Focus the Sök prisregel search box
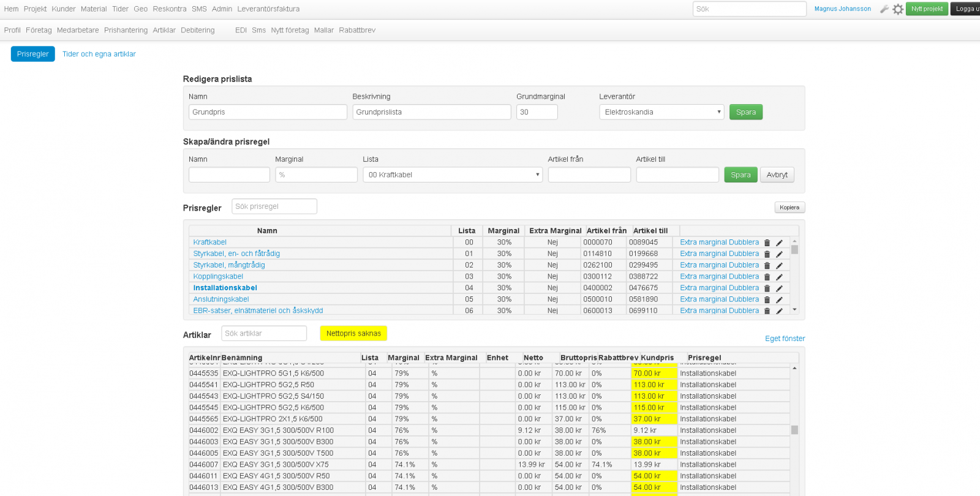980x496 pixels. 274,206
